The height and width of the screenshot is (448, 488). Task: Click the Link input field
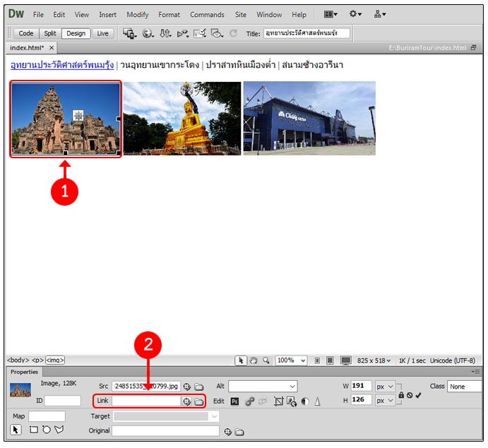point(145,401)
